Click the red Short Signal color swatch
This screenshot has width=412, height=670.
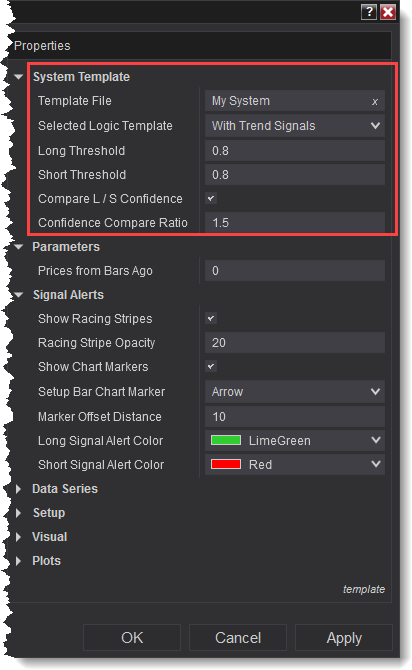[x=226, y=464]
